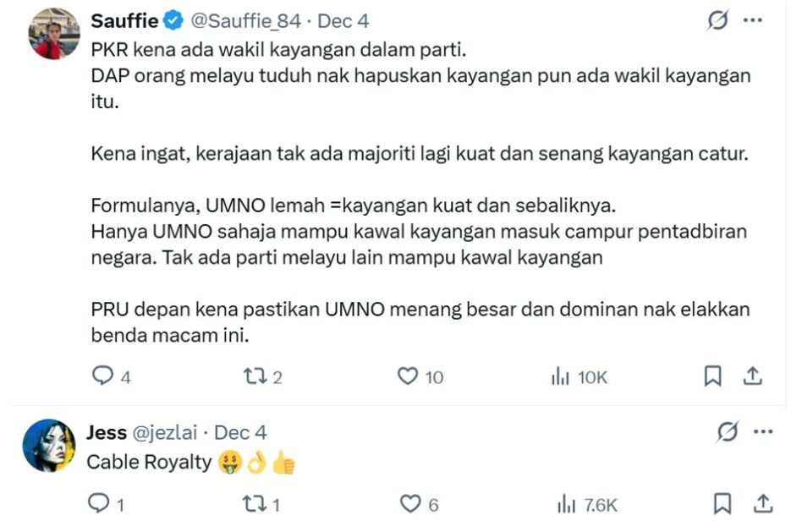Screen dimensions: 802x532
Task: Retweet Sauffie's post
Action: 253,376
